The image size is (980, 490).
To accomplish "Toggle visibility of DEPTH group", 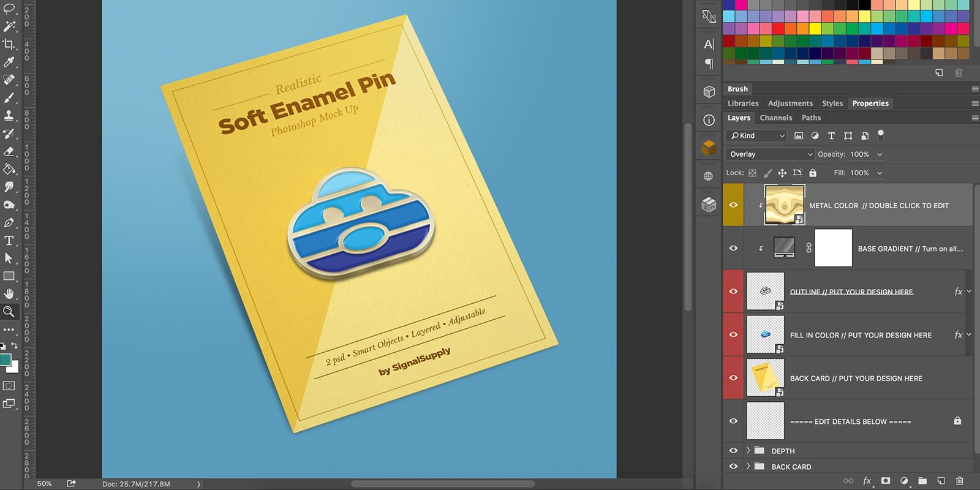I will (733, 450).
